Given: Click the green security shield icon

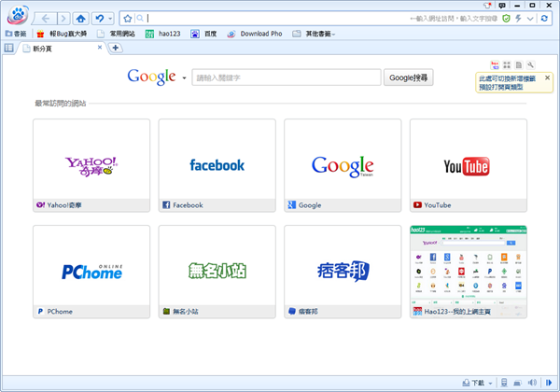Looking at the screenshot, I should point(506,18).
